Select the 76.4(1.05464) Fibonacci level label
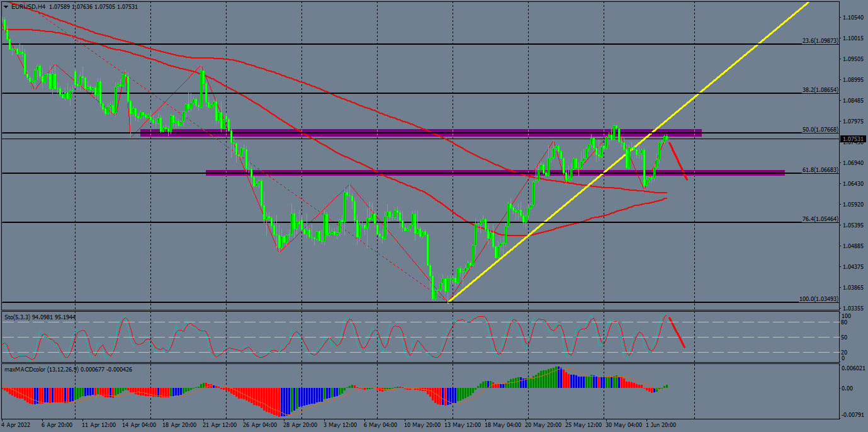The width and height of the screenshot is (868, 432). click(x=820, y=219)
